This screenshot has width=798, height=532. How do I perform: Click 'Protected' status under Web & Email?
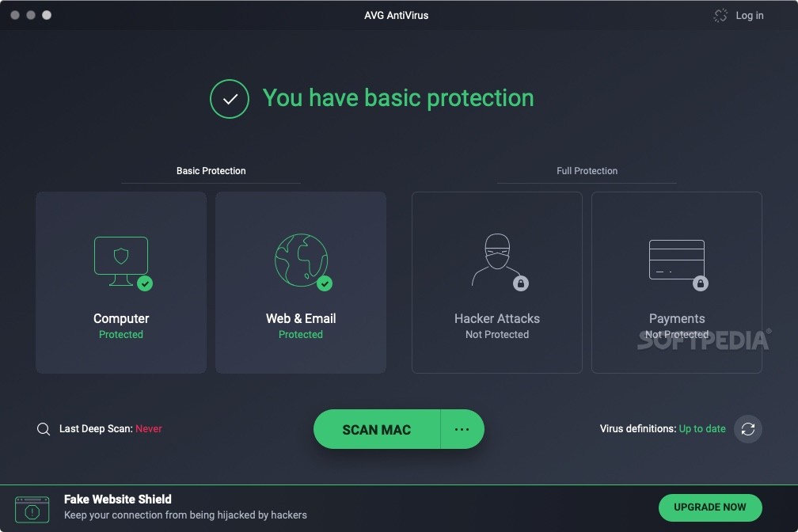point(301,334)
